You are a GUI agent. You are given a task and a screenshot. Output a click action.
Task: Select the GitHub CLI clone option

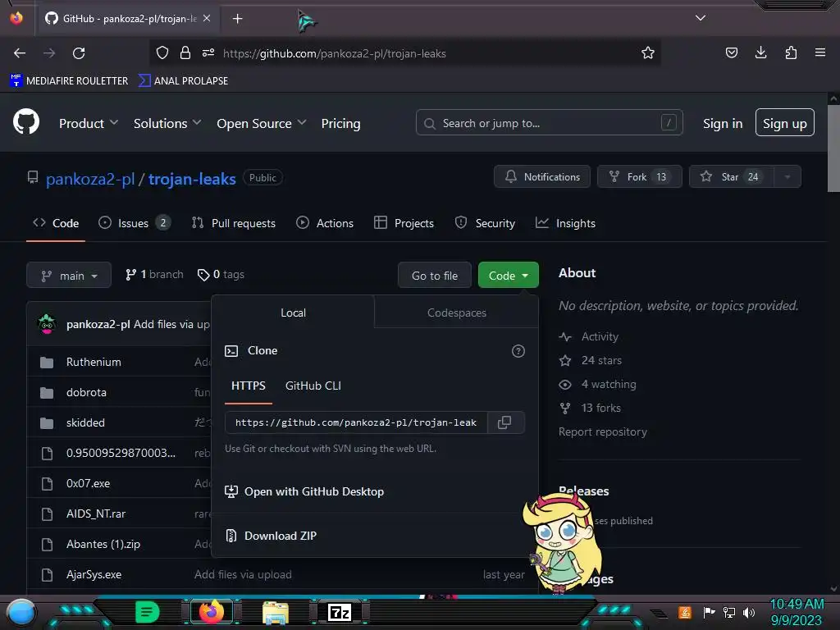coord(313,386)
